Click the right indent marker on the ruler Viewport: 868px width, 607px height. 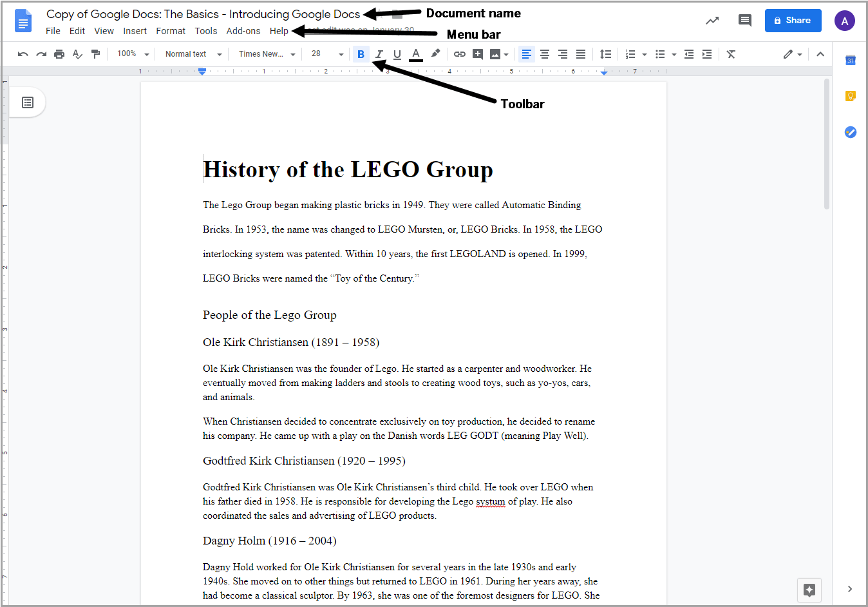pyautogui.click(x=604, y=72)
